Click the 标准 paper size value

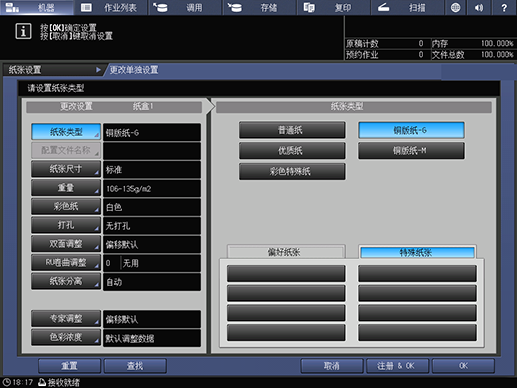click(x=152, y=170)
